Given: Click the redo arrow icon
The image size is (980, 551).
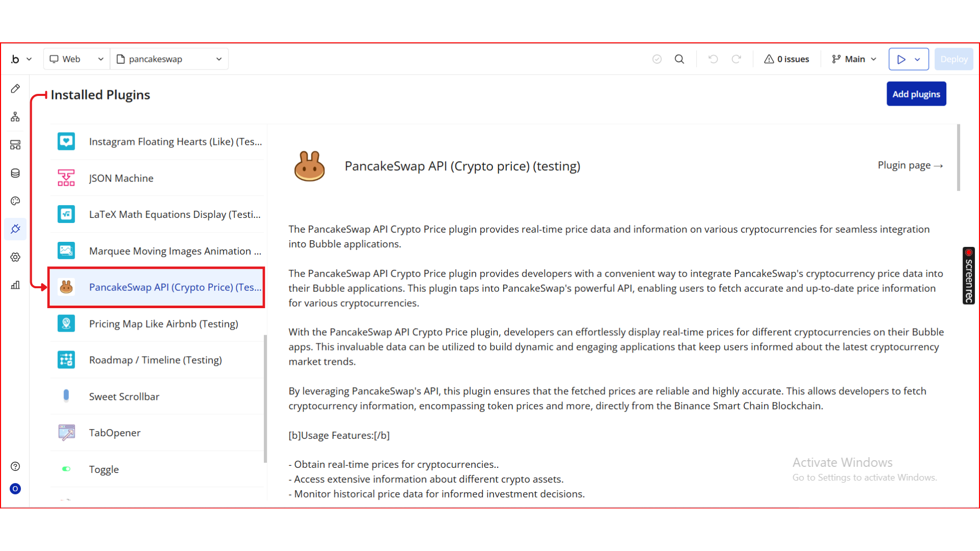Looking at the screenshot, I should click(x=736, y=59).
